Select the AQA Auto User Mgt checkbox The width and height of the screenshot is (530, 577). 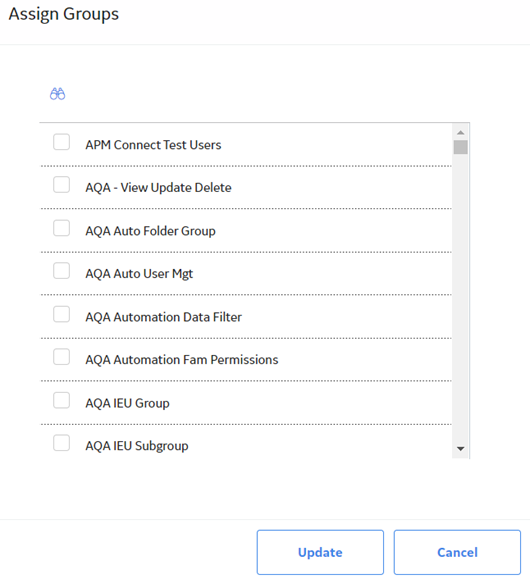61,270
